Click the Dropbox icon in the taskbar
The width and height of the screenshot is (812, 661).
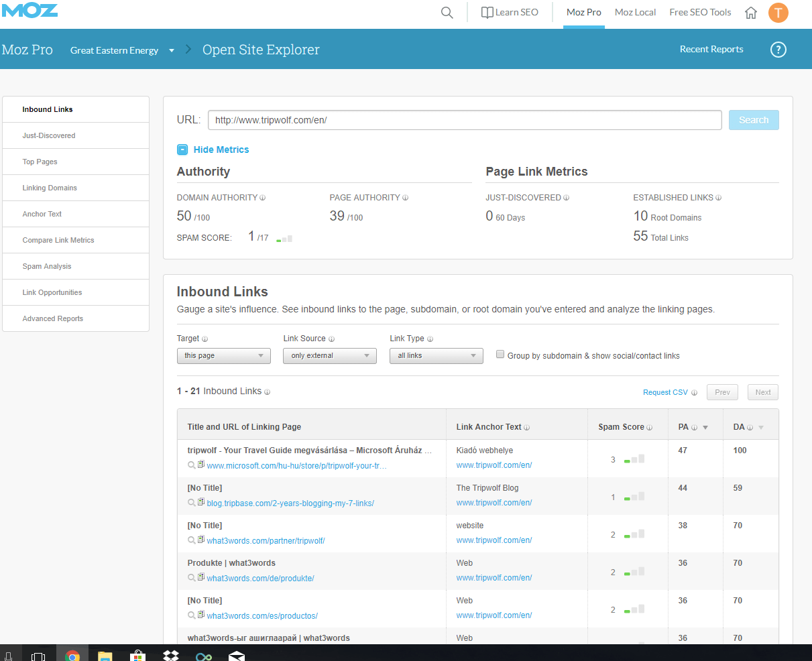click(x=170, y=655)
